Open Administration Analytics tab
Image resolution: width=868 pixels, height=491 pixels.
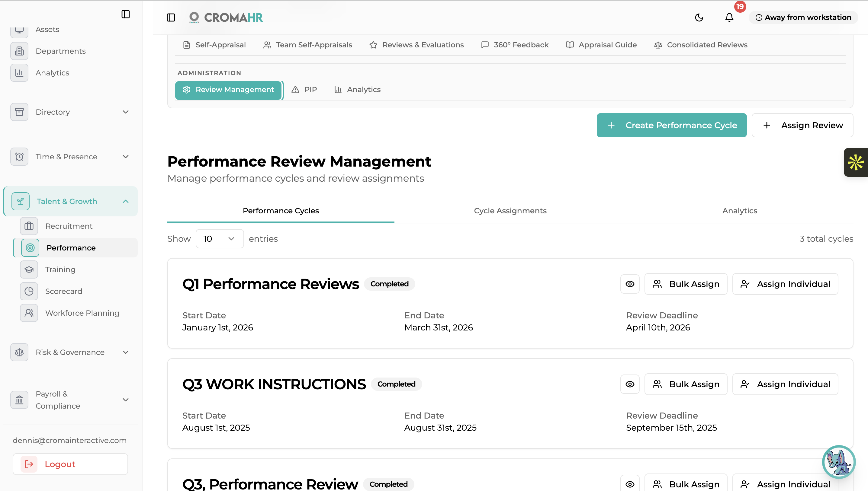point(357,90)
